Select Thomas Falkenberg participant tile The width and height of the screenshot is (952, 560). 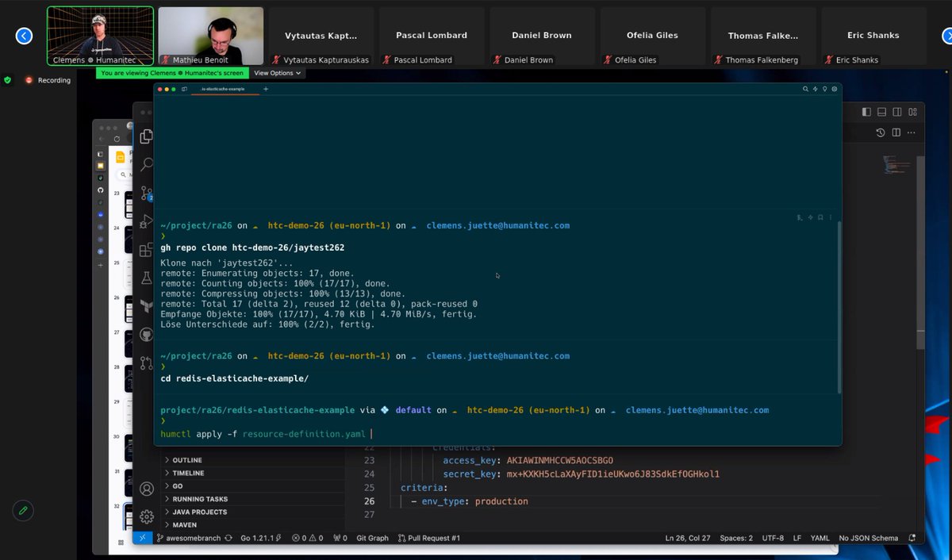tap(762, 36)
